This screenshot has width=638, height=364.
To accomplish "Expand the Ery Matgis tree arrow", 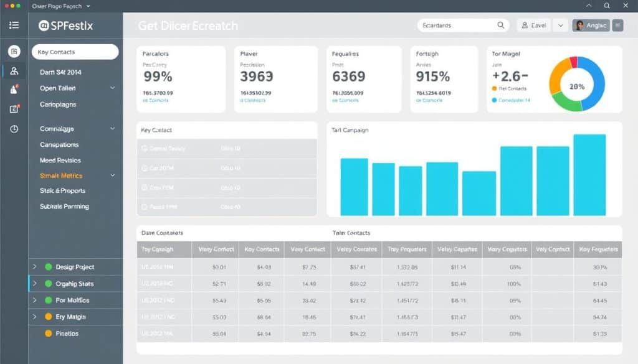I will coord(35,317).
